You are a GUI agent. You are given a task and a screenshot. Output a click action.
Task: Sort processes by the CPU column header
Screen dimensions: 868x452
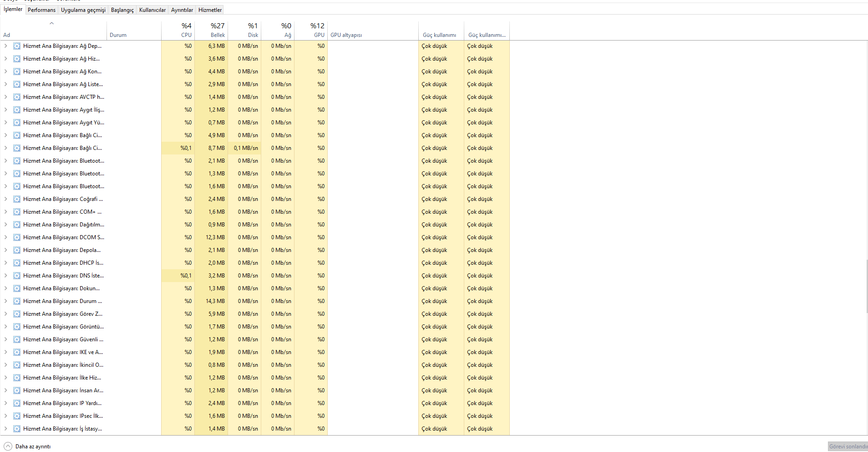[178, 31]
